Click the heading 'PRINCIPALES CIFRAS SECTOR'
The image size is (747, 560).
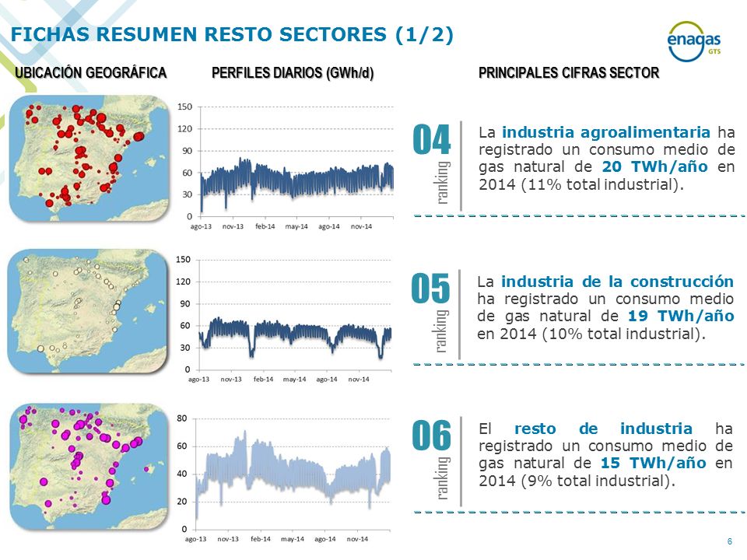pos(569,72)
